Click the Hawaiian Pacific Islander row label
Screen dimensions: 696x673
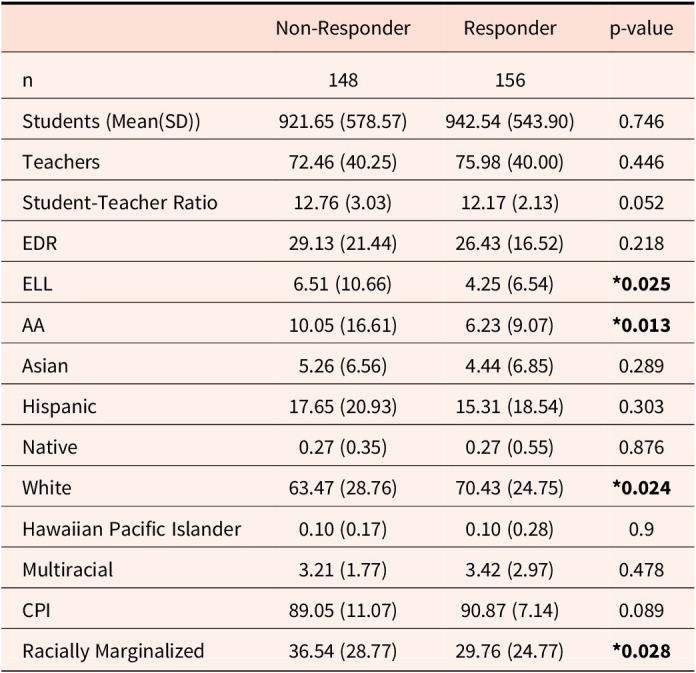click(131, 529)
